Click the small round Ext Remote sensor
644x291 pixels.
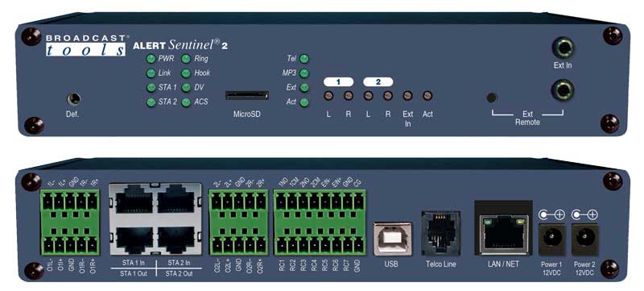point(491,98)
